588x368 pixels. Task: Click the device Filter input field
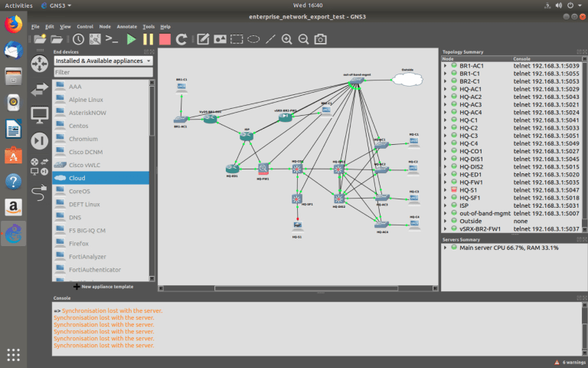click(103, 72)
